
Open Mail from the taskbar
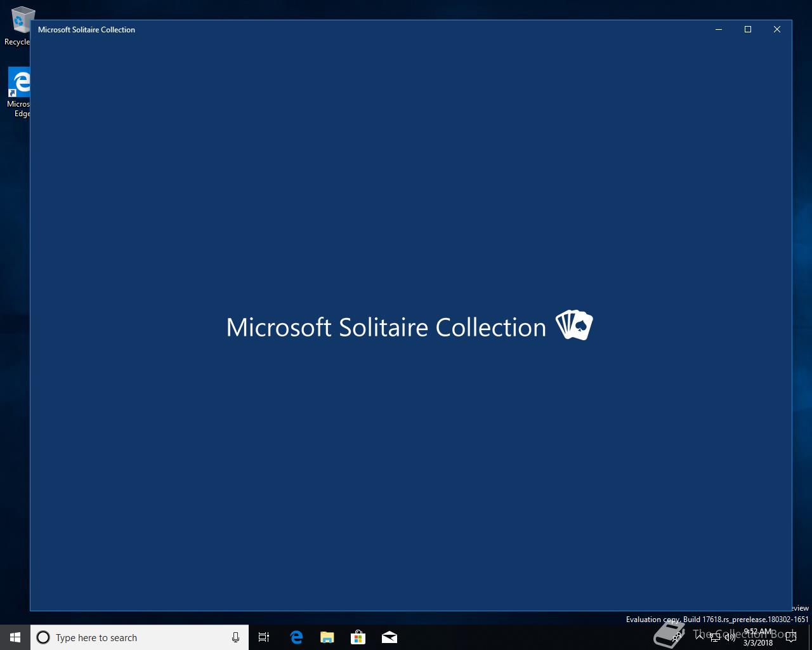390,637
